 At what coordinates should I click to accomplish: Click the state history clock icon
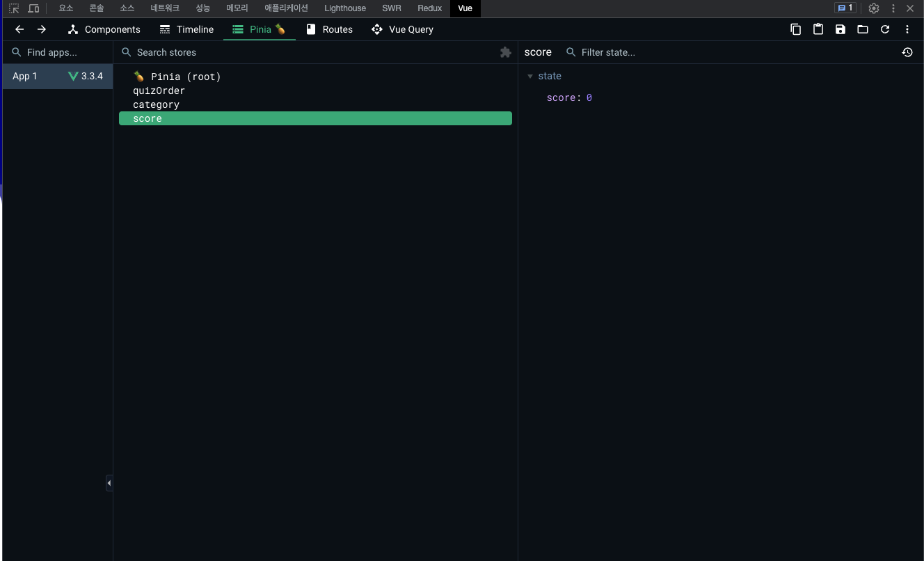(x=907, y=52)
